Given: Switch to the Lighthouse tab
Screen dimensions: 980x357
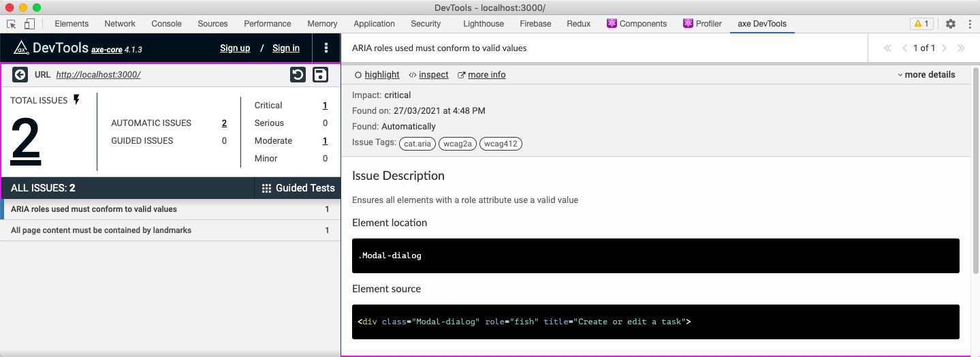Looking at the screenshot, I should (x=484, y=24).
